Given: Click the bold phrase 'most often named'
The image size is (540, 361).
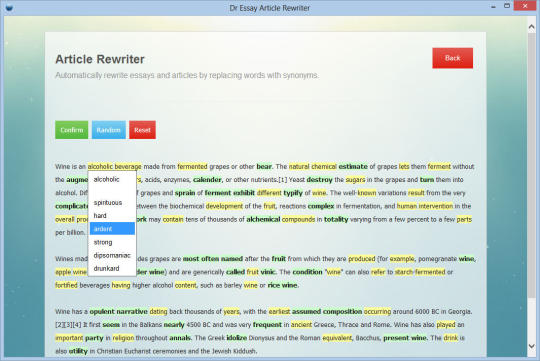Looking at the screenshot, I should click(x=213, y=259).
